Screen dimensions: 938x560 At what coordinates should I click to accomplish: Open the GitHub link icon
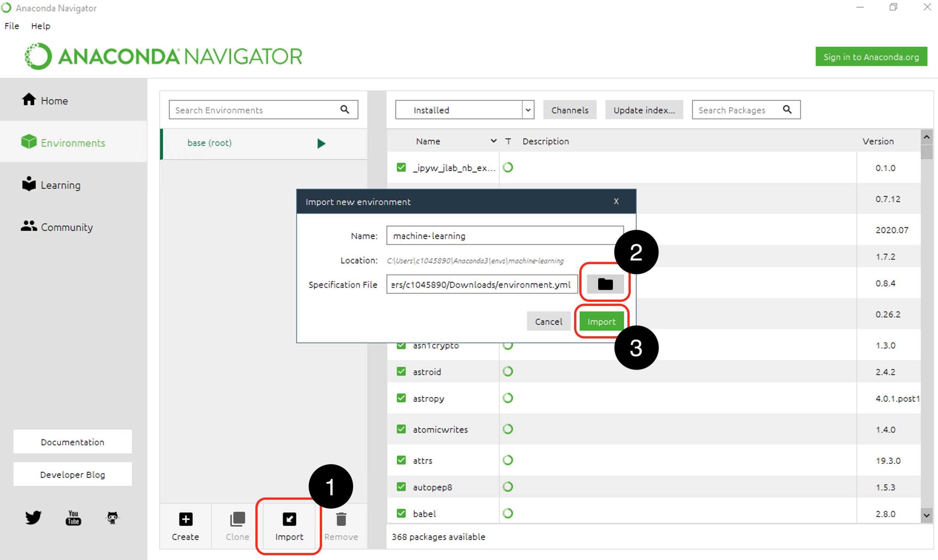112,517
